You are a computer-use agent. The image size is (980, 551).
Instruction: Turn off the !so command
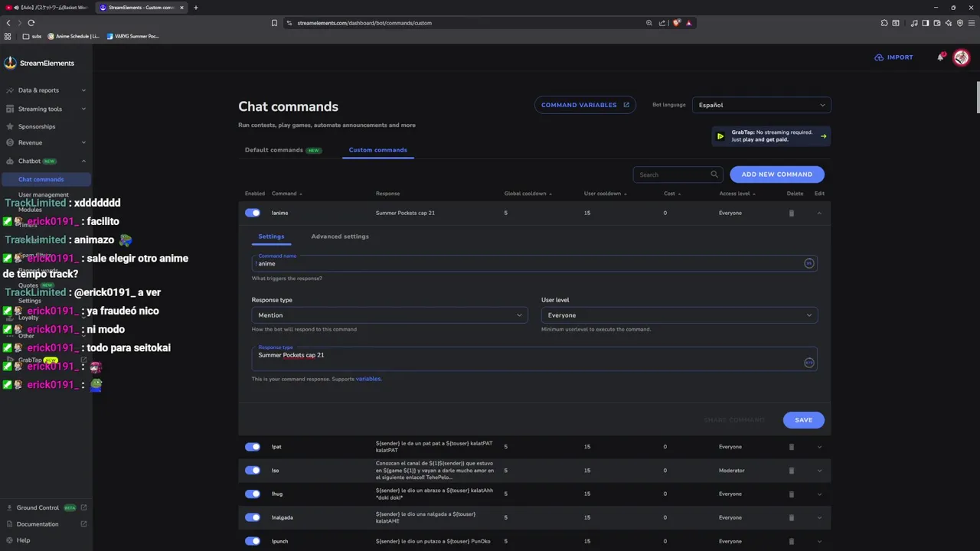pyautogui.click(x=253, y=471)
